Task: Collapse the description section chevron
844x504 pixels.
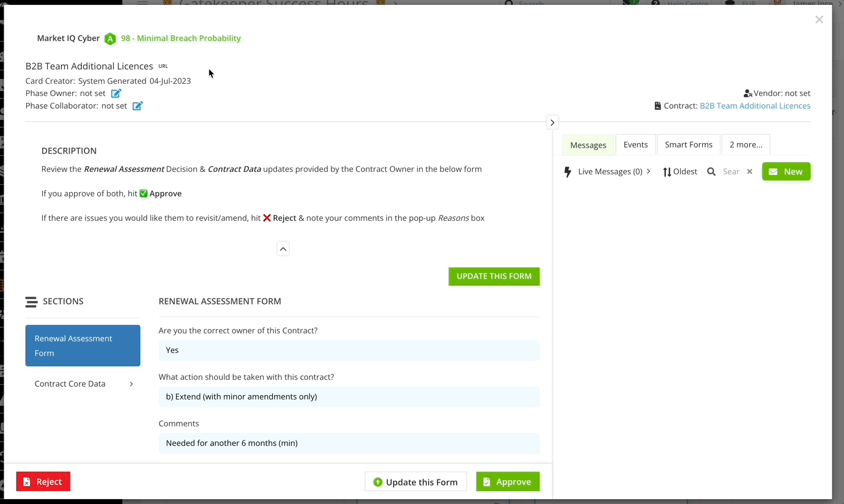Action: (283, 249)
